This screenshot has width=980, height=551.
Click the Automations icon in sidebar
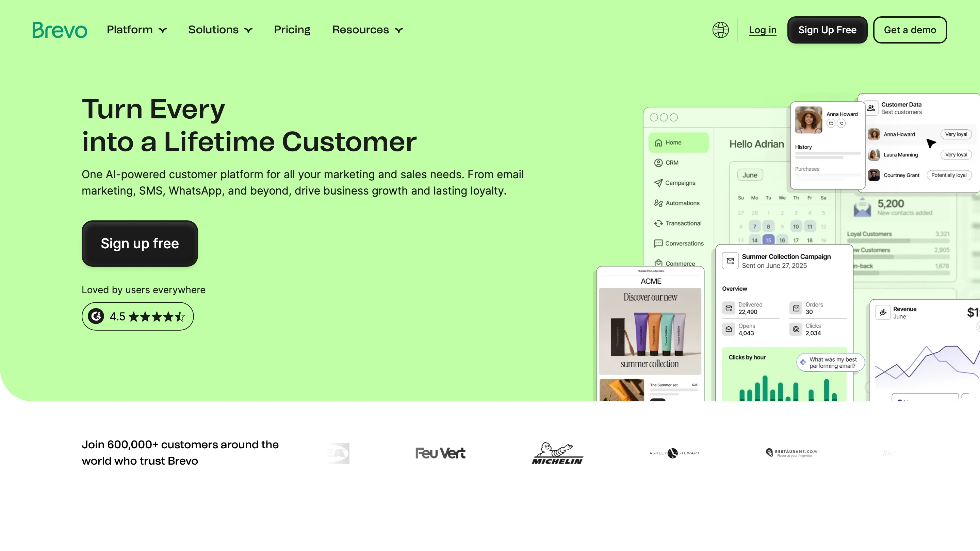658,203
